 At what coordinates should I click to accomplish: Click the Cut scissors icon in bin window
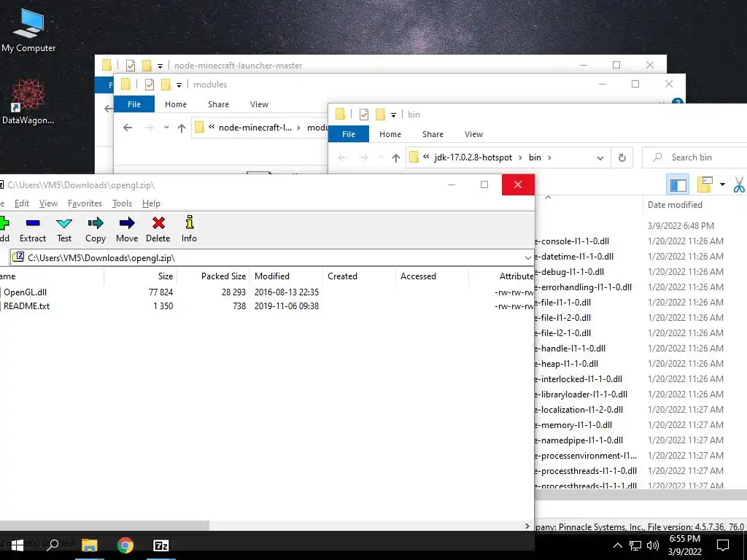pos(739,184)
